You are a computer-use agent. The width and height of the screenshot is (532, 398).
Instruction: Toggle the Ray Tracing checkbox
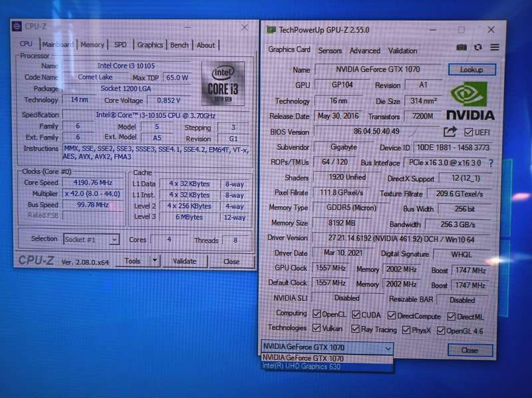click(x=355, y=329)
